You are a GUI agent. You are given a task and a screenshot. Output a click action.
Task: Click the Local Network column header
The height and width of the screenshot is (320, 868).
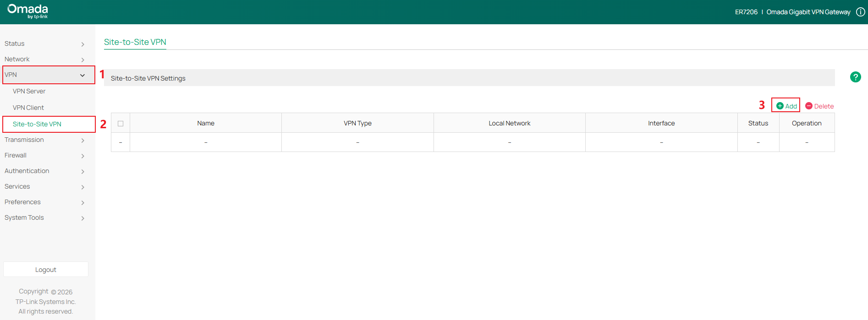click(510, 123)
